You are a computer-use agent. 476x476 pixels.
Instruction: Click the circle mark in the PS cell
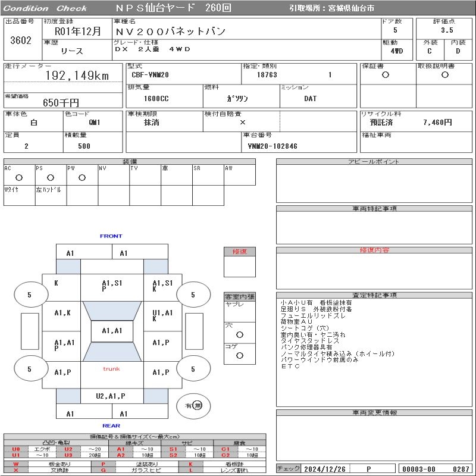click(x=51, y=177)
